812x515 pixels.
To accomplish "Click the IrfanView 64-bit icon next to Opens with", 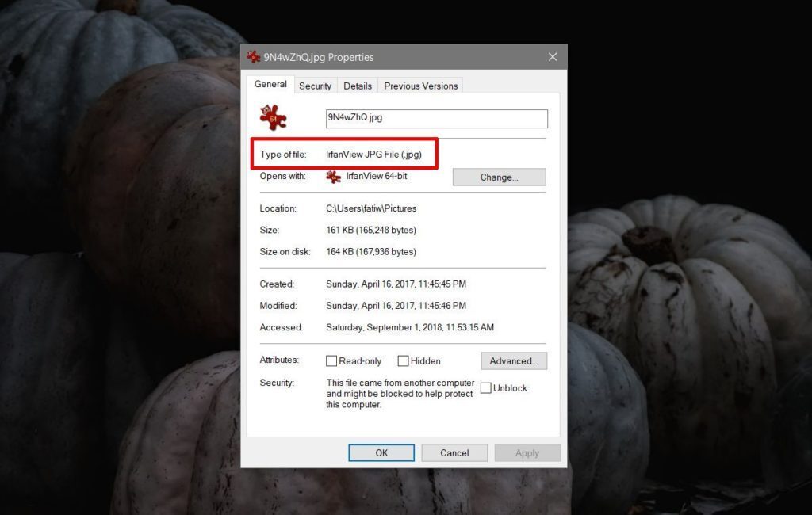I will [x=335, y=177].
